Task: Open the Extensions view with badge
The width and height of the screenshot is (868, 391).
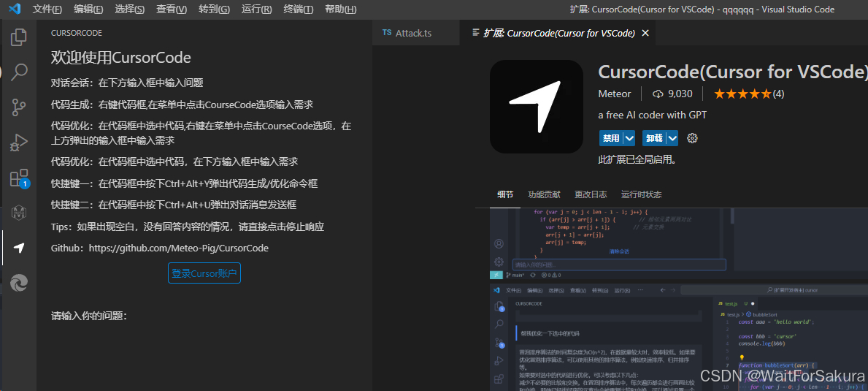Action: click(x=19, y=178)
